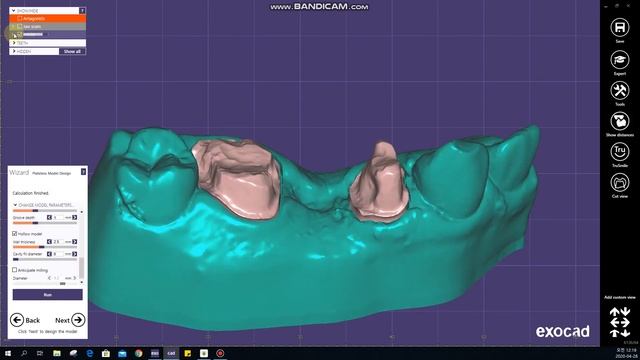Screen dimensions: 640x360
Task: Click the Show all button
Action: click(72, 51)
